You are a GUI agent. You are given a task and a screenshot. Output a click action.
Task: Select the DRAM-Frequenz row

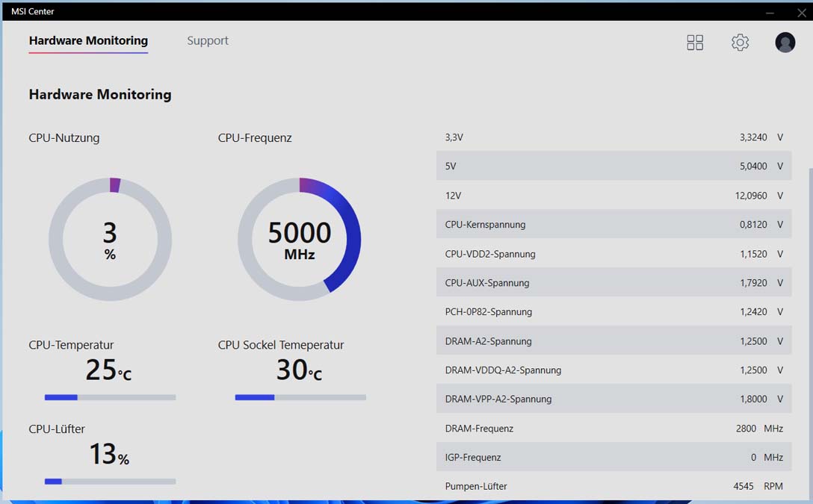pos(614,429)
